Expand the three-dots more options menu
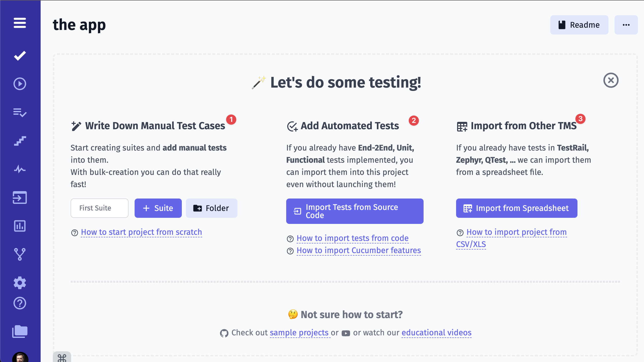 coord(626,25)
